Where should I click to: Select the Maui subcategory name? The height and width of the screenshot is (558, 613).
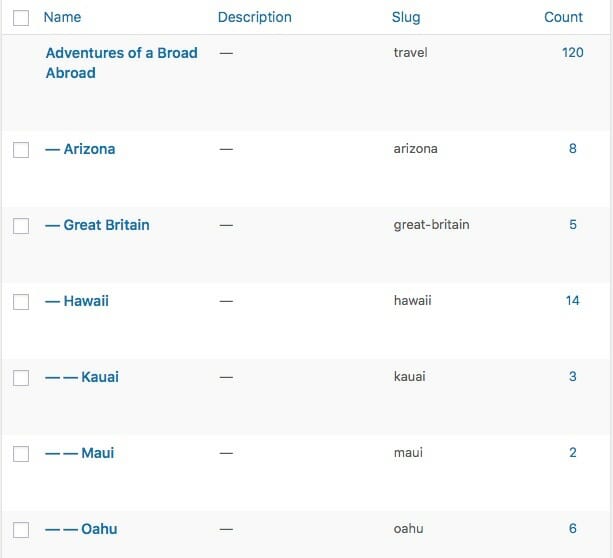pos(98,453)
